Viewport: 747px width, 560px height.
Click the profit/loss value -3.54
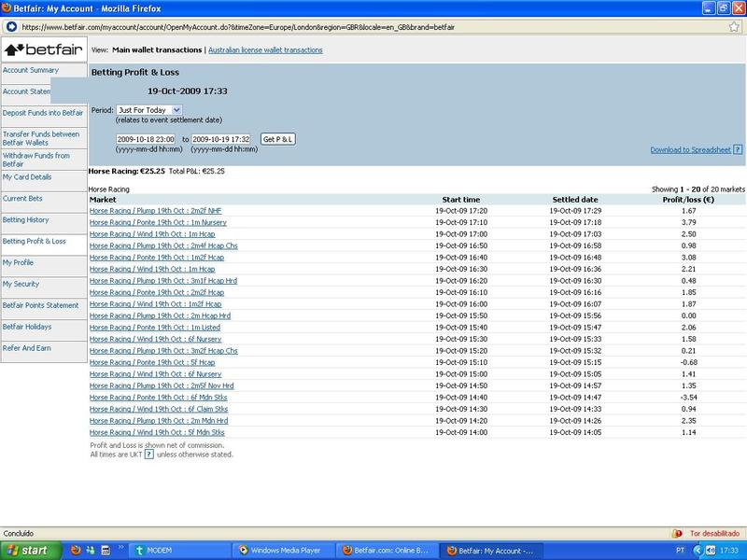688,398
